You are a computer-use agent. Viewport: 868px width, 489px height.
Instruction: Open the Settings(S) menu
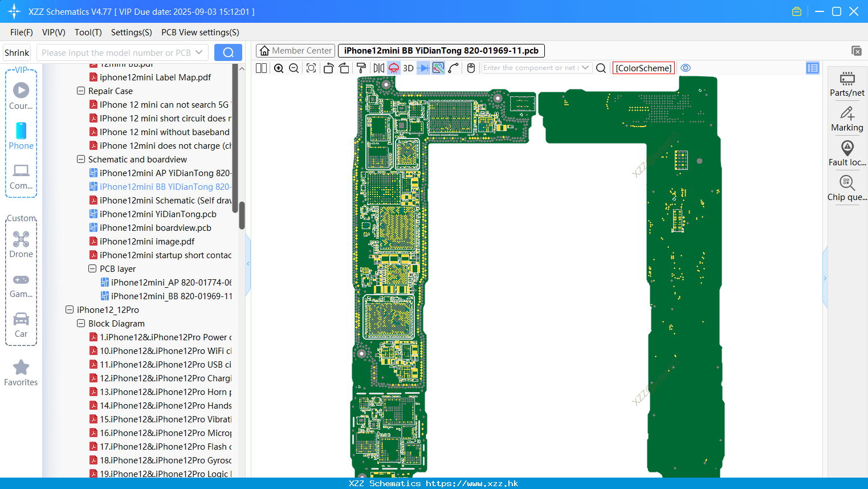132,32
